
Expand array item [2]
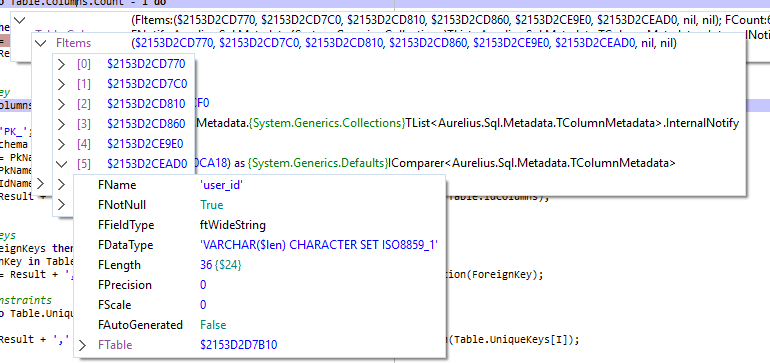[x=61, y=104]
